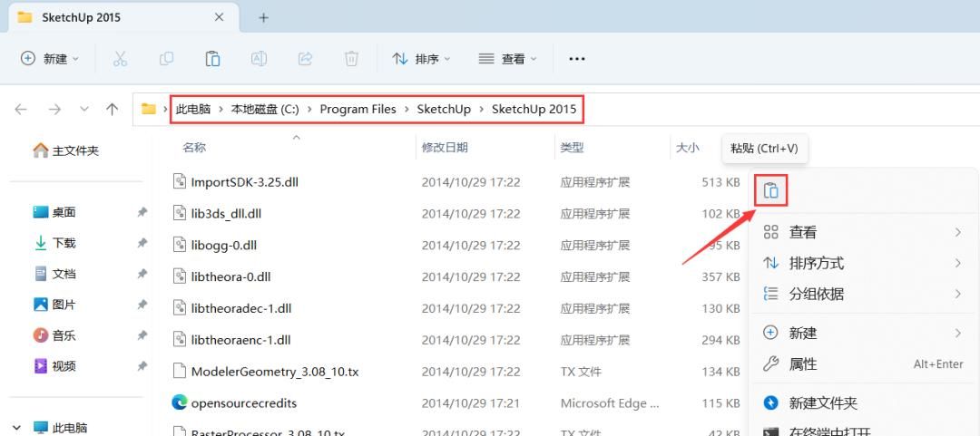This screenshot has width=980, height=436.
Task: Select file libtheoraenc-1.dll
Action: [x=241, y=340]
